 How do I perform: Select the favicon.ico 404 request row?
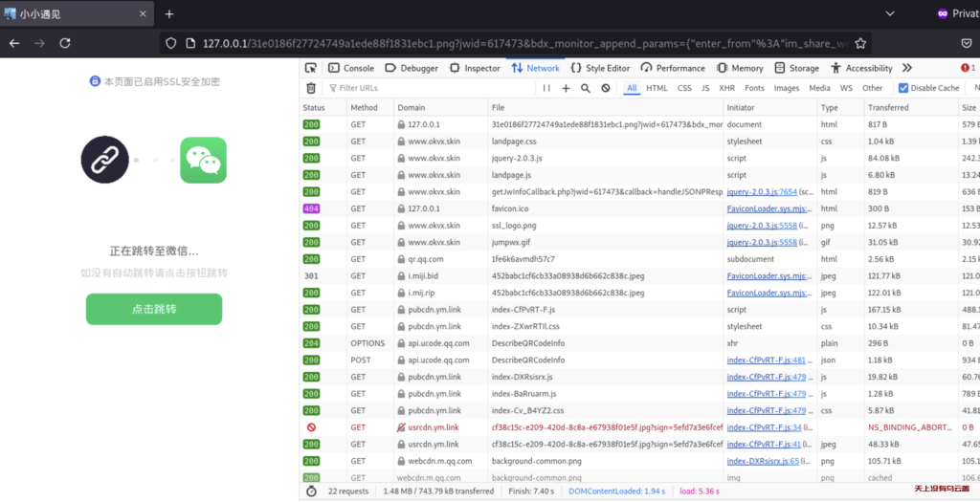coord(640,208)
